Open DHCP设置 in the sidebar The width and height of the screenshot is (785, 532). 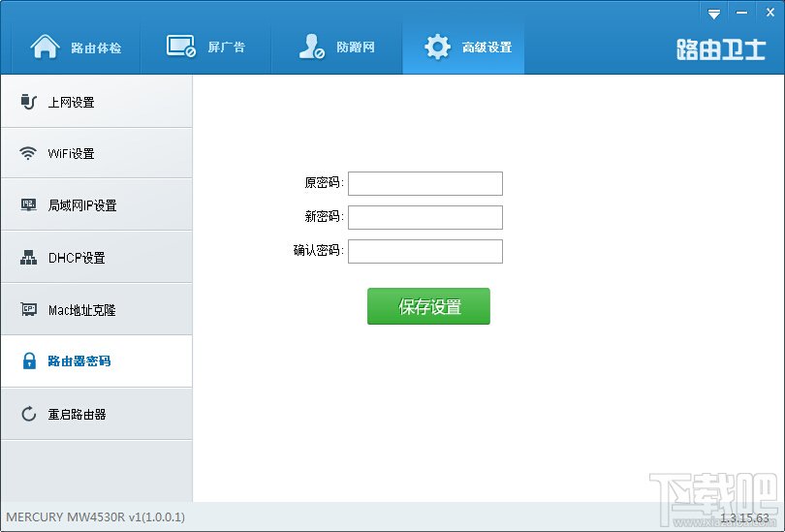click(x=97, y=257)
